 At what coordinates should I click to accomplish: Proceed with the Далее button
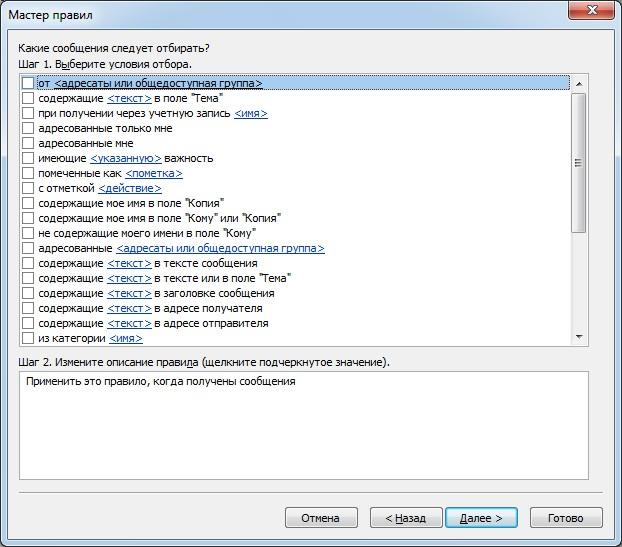482,518
